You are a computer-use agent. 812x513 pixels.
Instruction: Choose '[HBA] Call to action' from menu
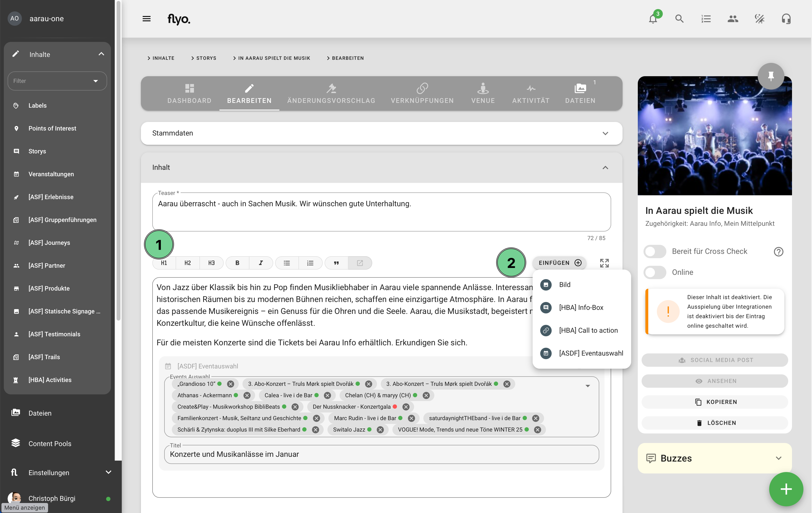click(588, 330)
